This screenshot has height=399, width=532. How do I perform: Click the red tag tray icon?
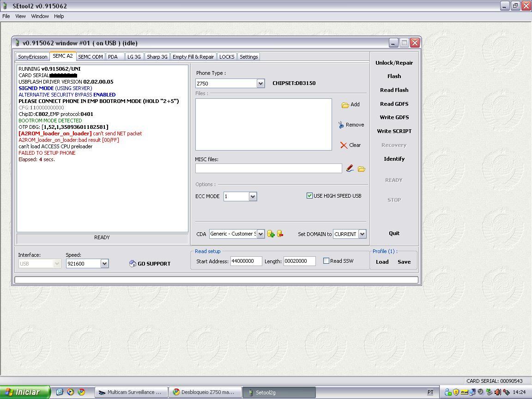click(506, 392)
